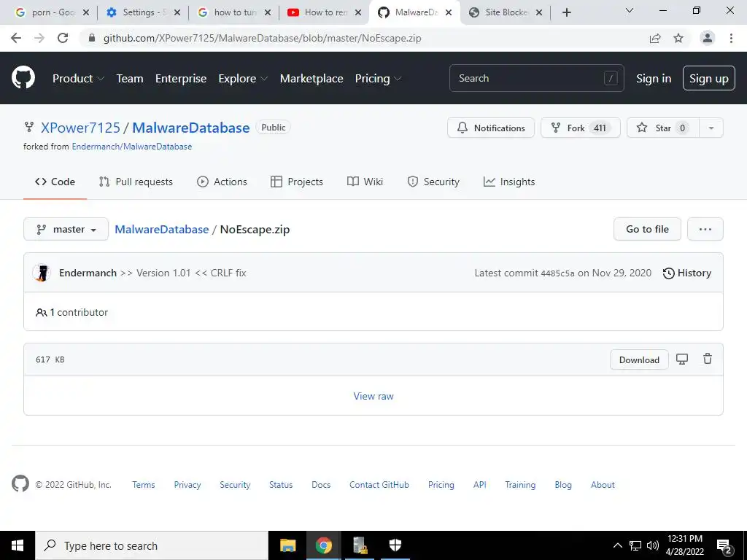
Task: Click the View raw link
Action: click(x=373, y=396)
